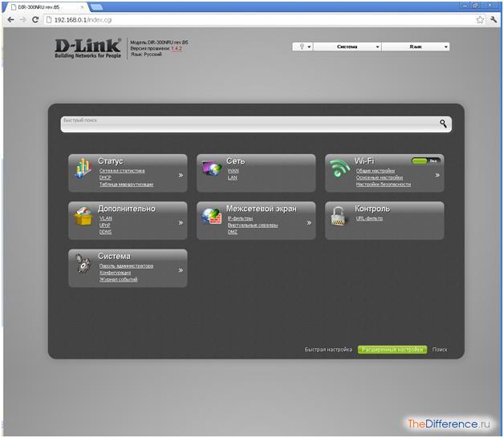Select the Расширенные настройки tab
Image resolution: width=504 pixels, height=438 pixels.
click(392, 349)
